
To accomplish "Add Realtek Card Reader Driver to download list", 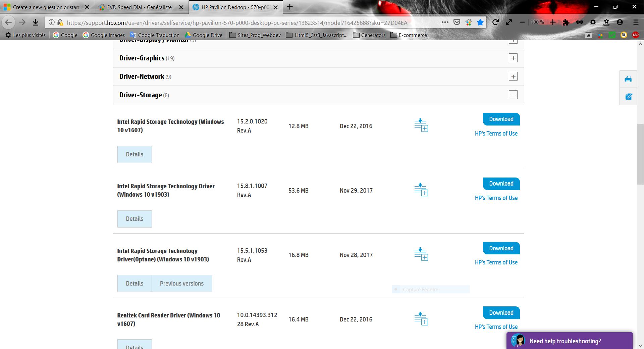I will (421, 318).
